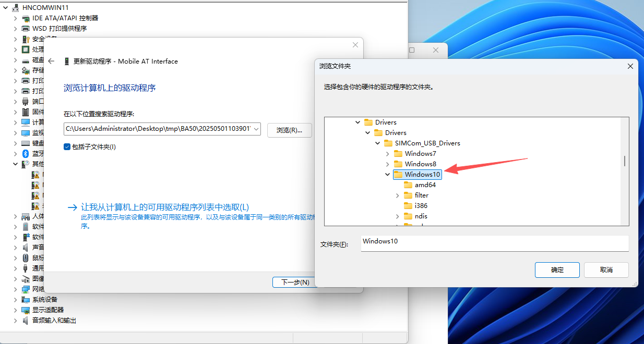Viewport: 644px width, 344px height.
Task: Click the 浏览(R)... browse button
Action: coord(289,130)
